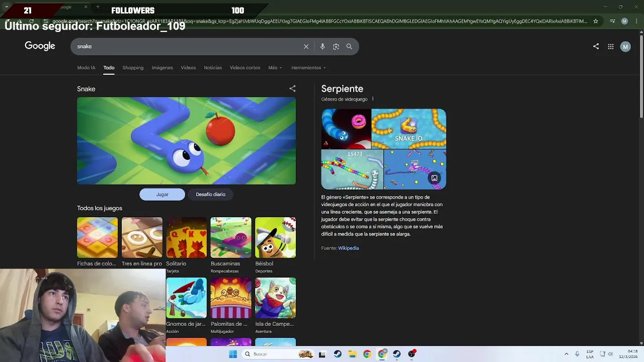The width and height of the screenshot is (644, 362).
Task: Open the Béisbol game
Action: coord(275,245)
